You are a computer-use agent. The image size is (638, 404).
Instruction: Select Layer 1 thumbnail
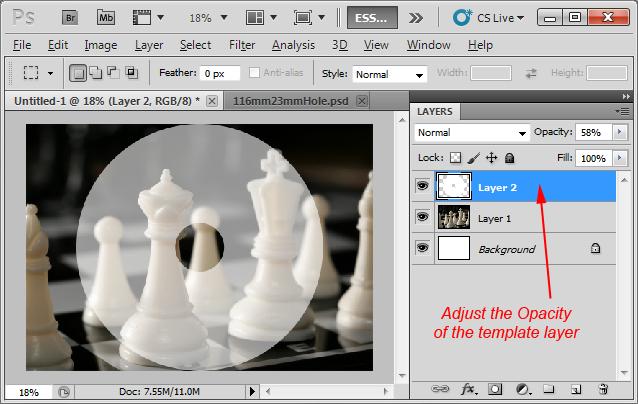coord(454,217)
